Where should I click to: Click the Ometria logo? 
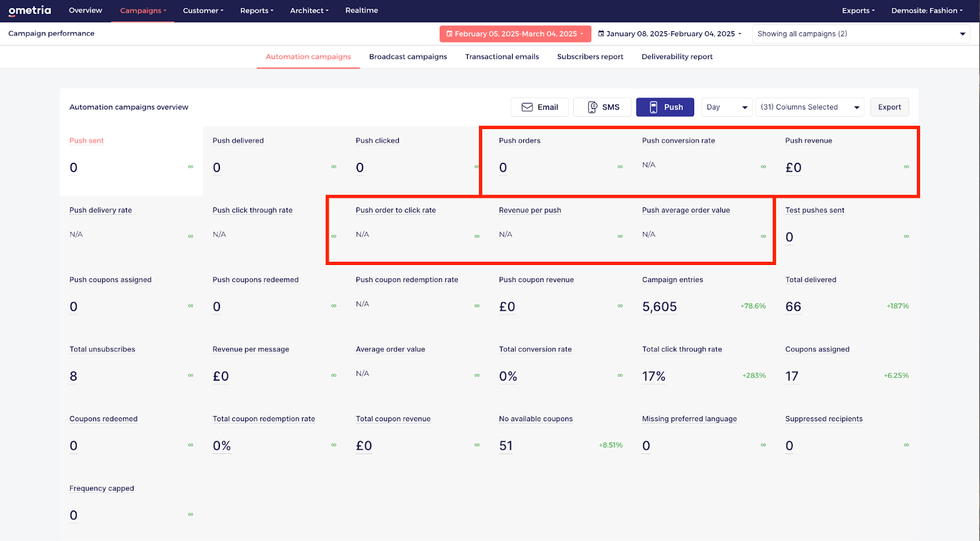click(x=29, y=10)
